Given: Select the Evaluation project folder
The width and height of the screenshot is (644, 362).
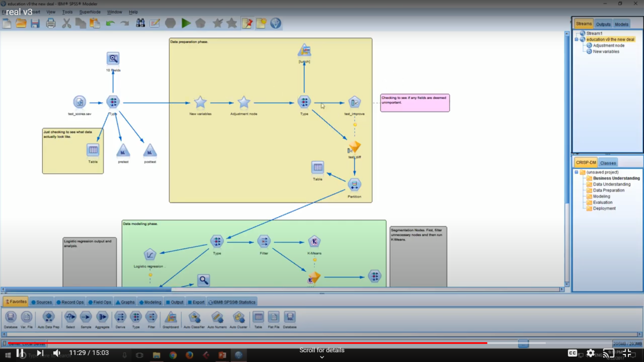Looking at the screenshot, I should (603, 203).
